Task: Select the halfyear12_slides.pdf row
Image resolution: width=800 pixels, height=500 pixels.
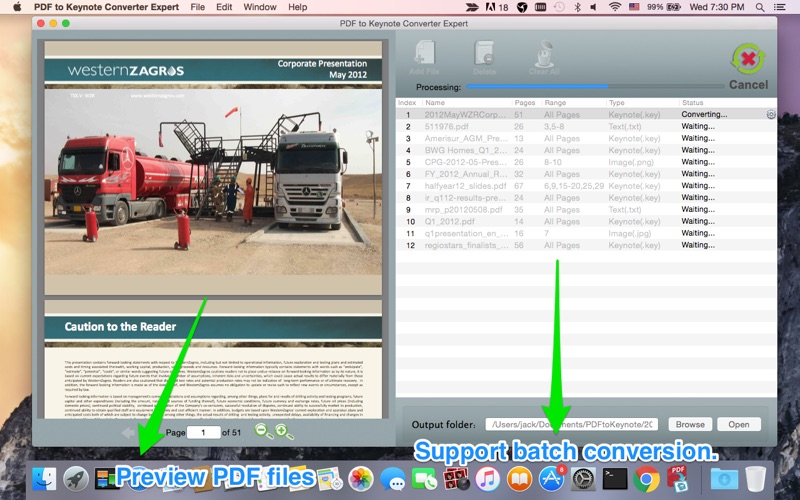Action: [586, 186]
